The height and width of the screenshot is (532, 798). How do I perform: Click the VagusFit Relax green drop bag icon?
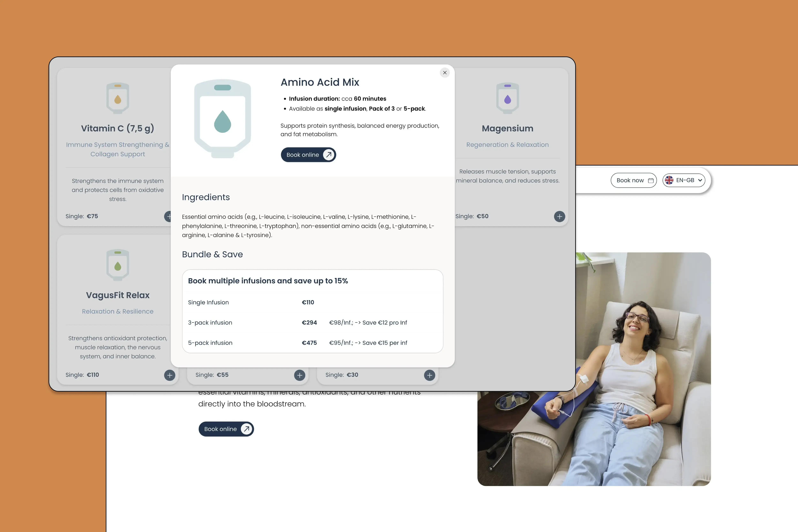click(x=118, y=265)
